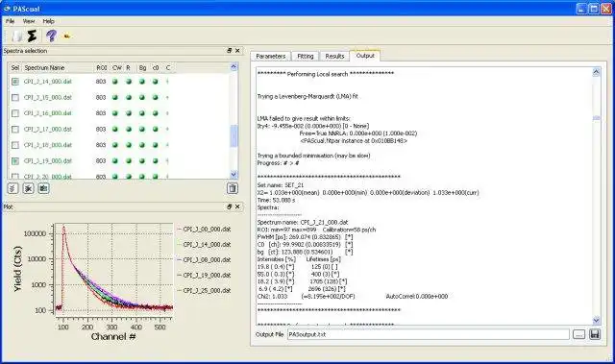Open the Help menu

pyautogui.click(x=49, y=21)
